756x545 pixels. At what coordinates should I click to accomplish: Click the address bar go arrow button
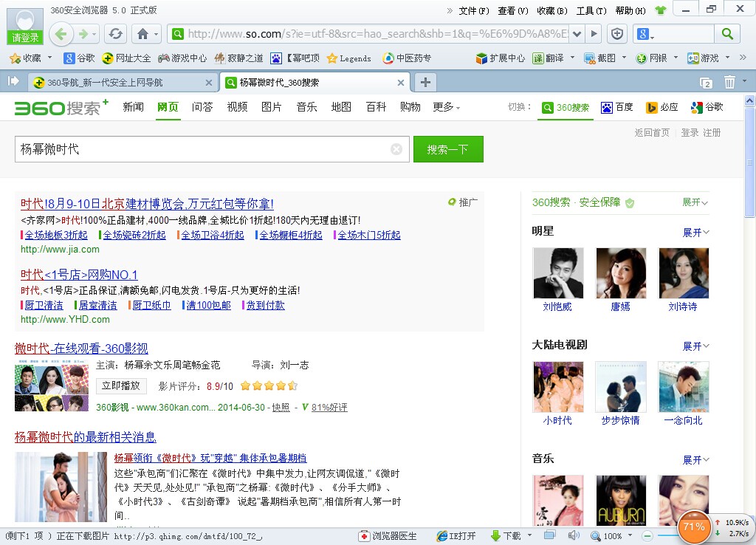pos(594,34)
